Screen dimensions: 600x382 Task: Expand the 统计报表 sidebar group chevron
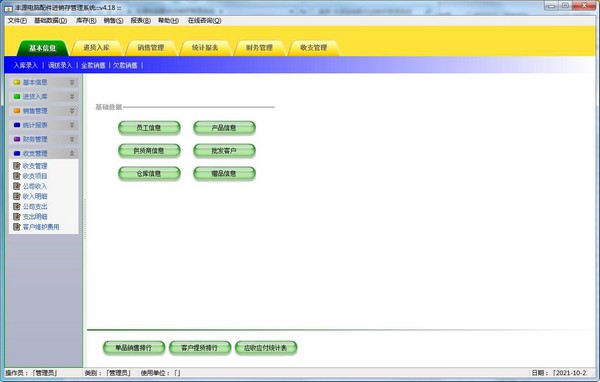(x=72, y=125)
